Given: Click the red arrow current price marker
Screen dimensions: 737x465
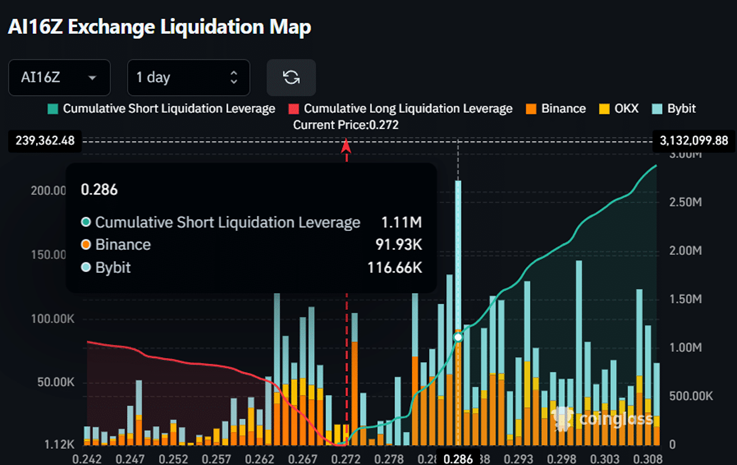Looking at the screenshot, I should click(346, 148).
